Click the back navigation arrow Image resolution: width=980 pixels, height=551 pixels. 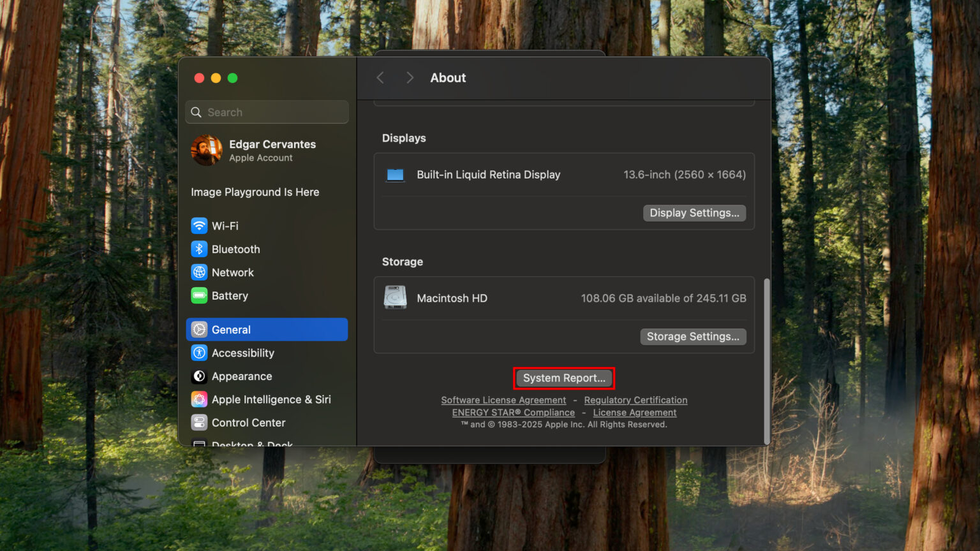[x=380, y=77]
